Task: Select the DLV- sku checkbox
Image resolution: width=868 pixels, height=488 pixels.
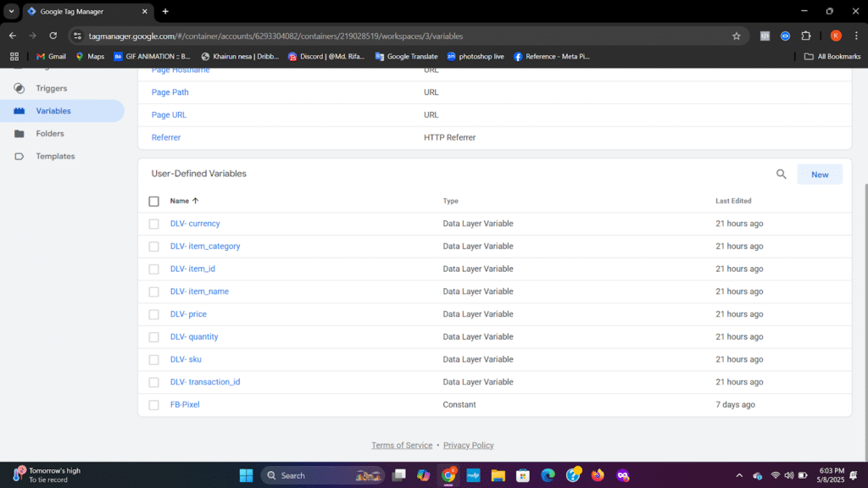Action: 154,360
